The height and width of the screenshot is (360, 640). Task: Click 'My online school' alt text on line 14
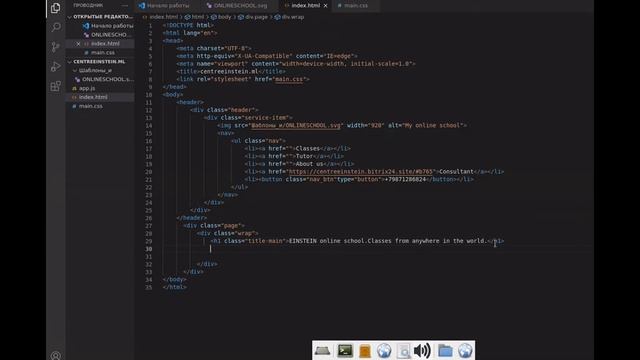click(x=433, y=125)
